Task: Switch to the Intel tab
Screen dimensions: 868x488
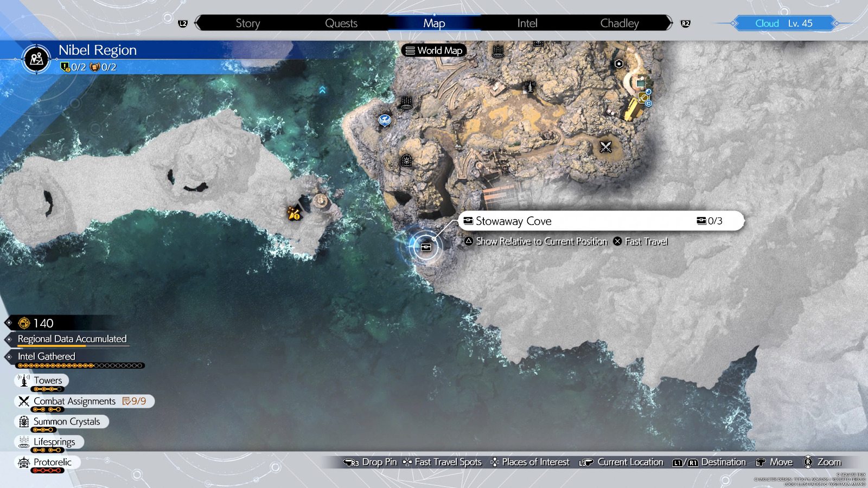Action: tap(526, 23)
